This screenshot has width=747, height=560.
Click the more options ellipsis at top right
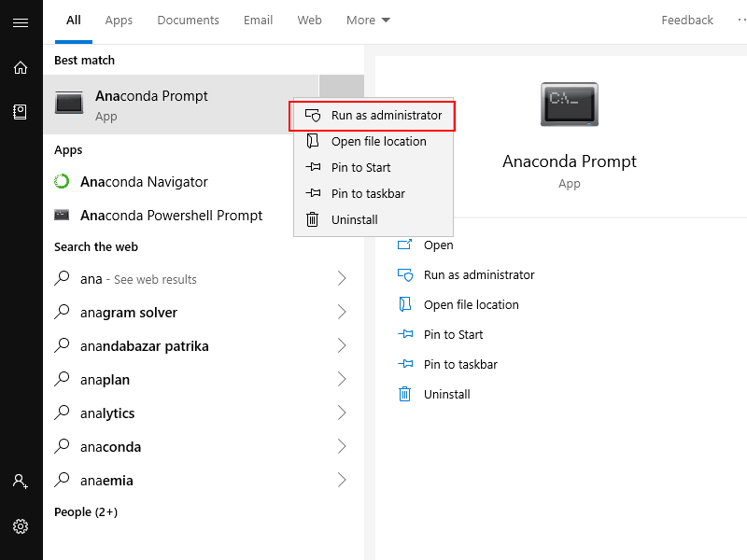[741, 20]
